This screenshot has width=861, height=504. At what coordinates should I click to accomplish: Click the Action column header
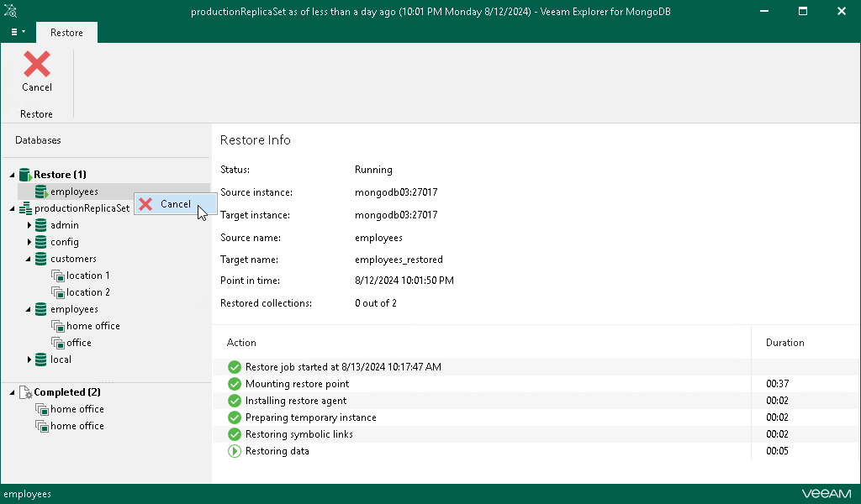[241, 343]
